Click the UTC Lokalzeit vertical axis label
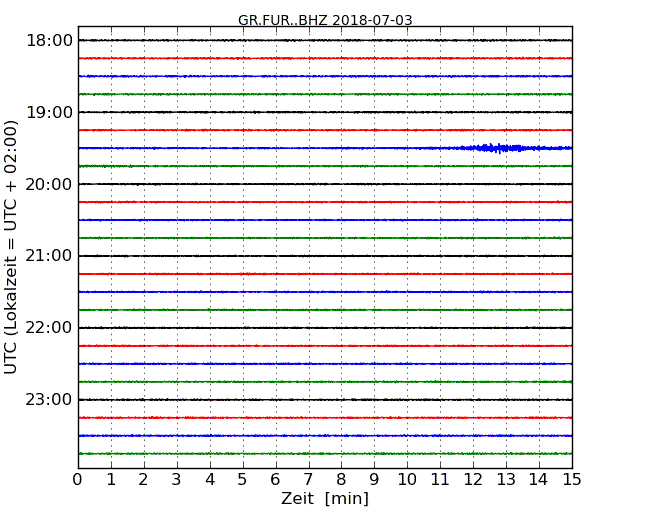The image size is (650, 520). 11,247
